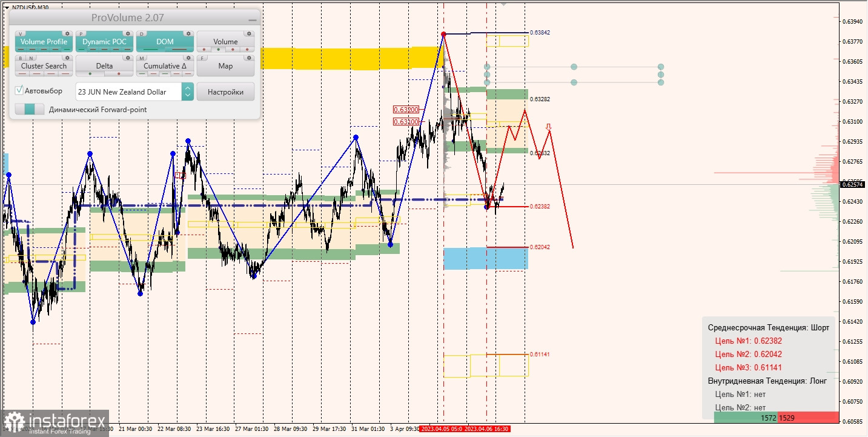Open Volume Profile gear settings
The width and height of the screenshot is (868, 437).
[67, 34]
